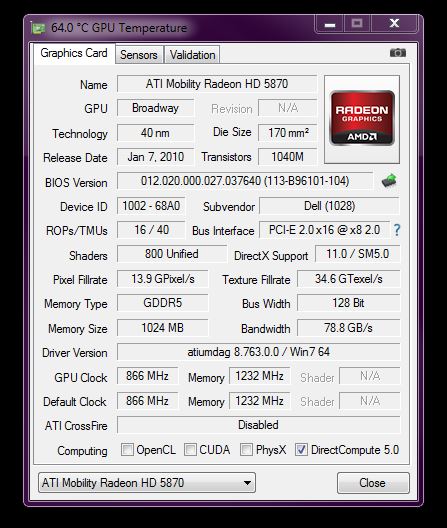The image size is (447, 528).
Task: Click the Radeon Graphics AMD logo
Action: coord(362,118)
